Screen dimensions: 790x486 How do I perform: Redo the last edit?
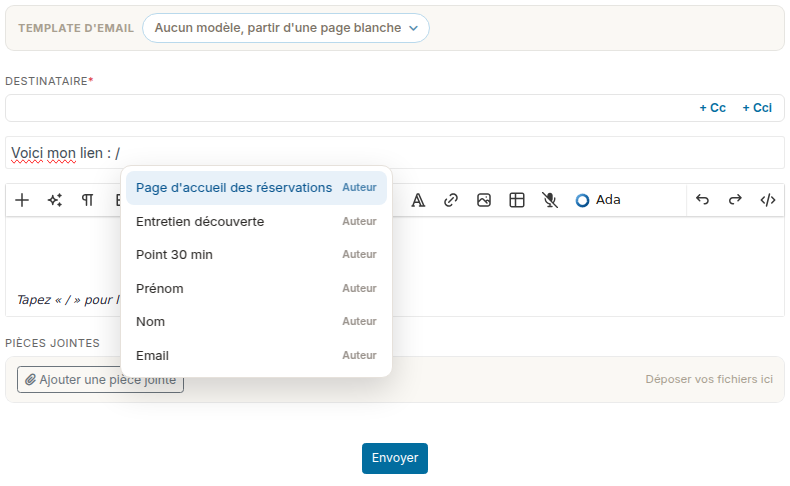click(735, 200)
